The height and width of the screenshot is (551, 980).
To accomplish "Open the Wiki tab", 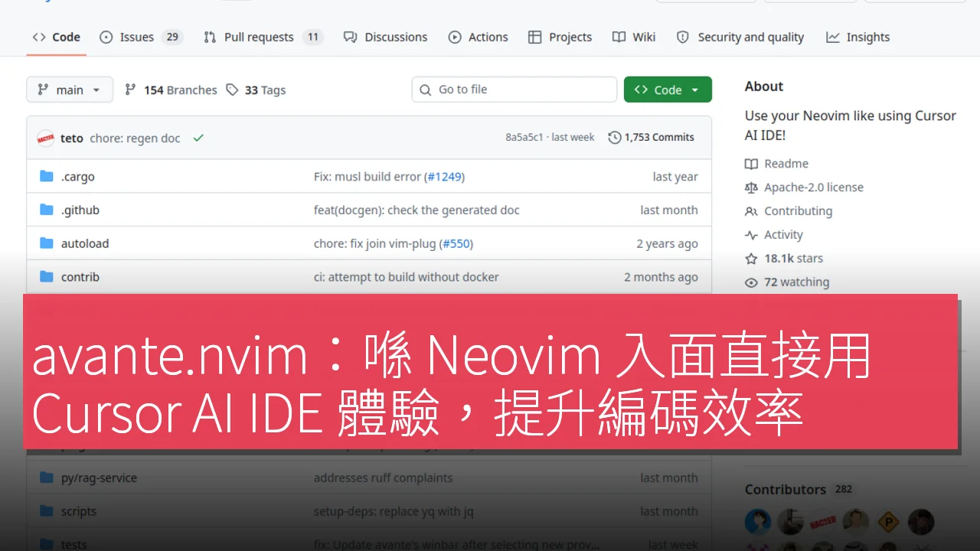I will (x=634, y=37).
